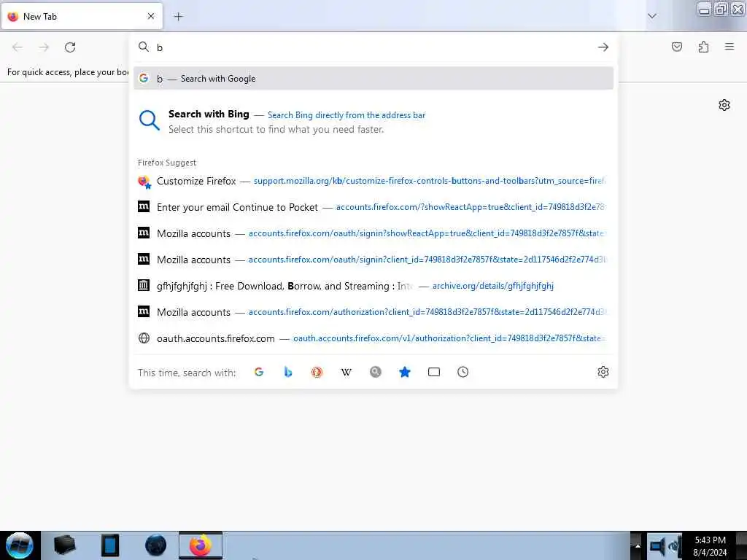Close the New Tab tab
This screenshot has height=560, width=747.
point(151,16)
